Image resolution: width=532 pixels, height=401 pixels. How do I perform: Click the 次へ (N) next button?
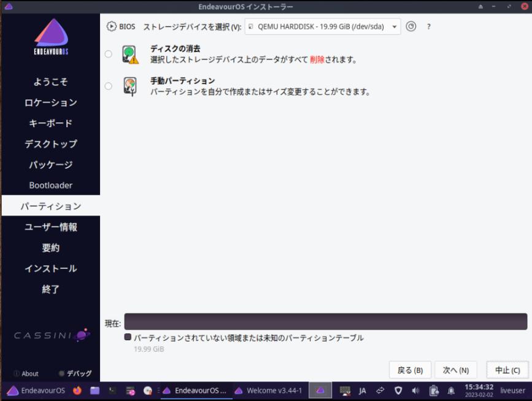[x=456, y=370]
